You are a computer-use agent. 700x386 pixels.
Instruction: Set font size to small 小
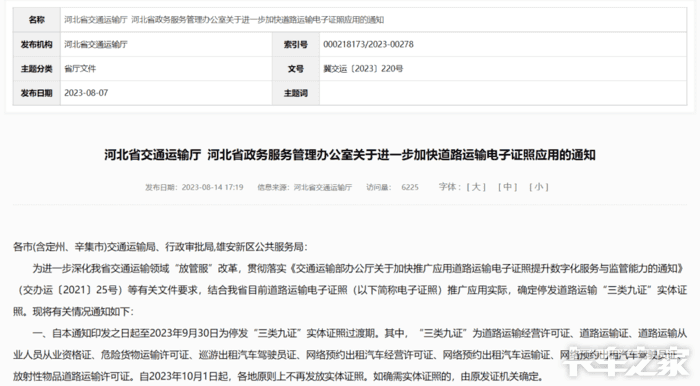click(538, 187)
